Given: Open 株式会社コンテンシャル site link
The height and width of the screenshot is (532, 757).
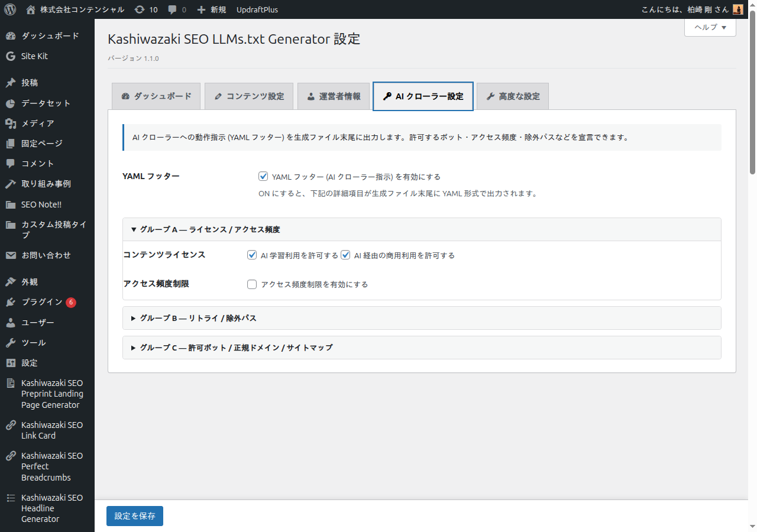Looking at the screenshot, I should [x=82, y=9].
